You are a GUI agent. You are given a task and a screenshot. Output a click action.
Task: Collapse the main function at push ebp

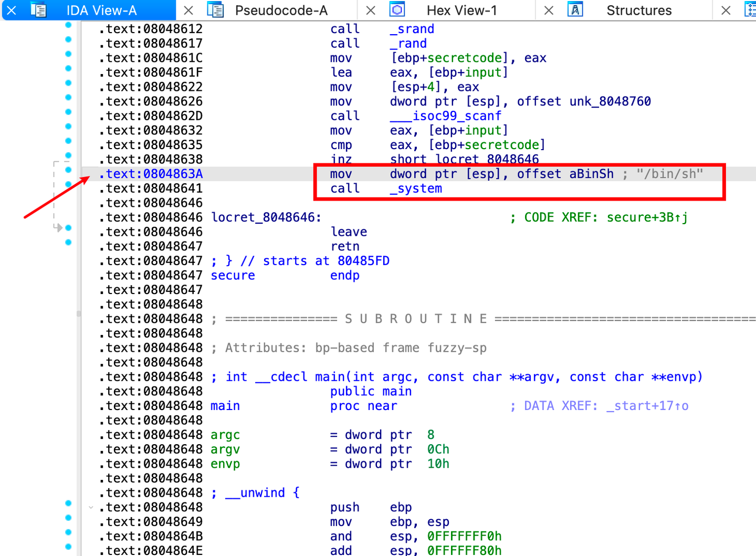[91, 507]
